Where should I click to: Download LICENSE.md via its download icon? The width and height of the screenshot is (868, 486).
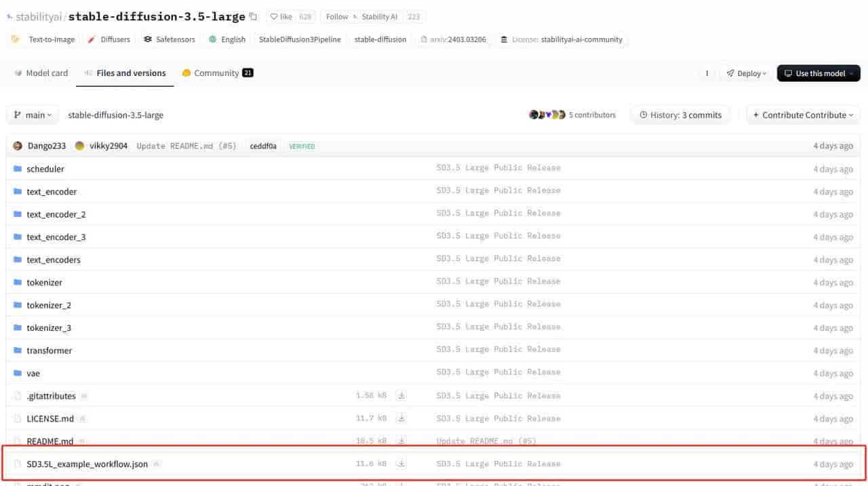coord(401,418)
